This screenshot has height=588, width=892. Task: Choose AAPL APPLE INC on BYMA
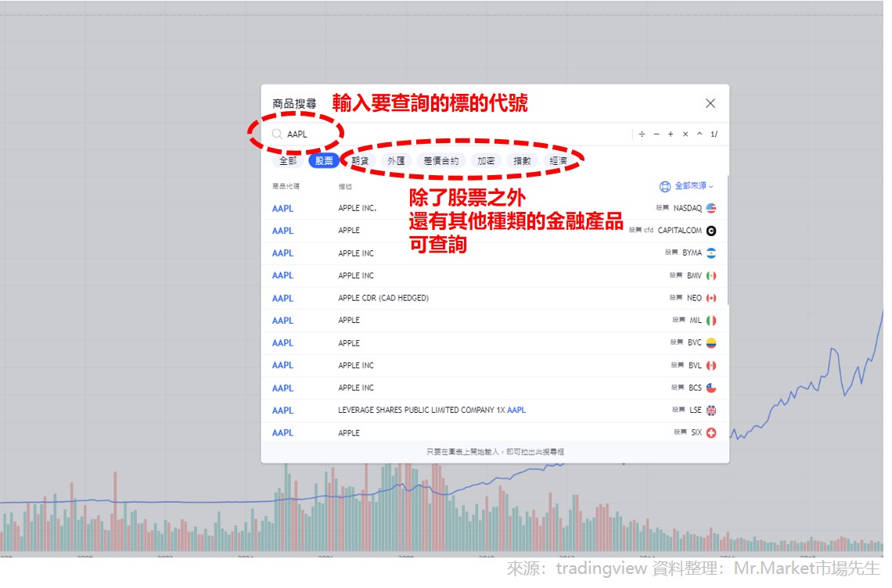click(x=494, y=253)
